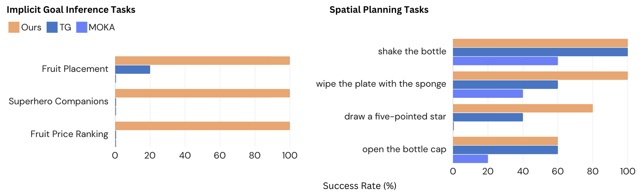
Task: Click the Spatial Planning Tasks title
Action: [x=379, y=10]
